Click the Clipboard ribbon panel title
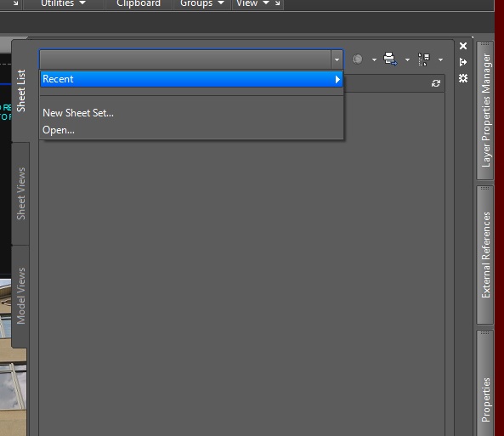Screen dimensions: 504x436 tap(139, 3)
